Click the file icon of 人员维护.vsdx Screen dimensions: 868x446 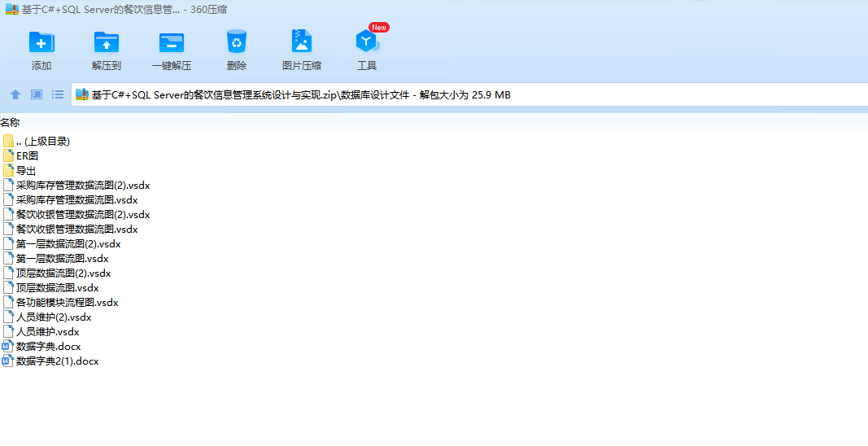[x=8, y=332]
